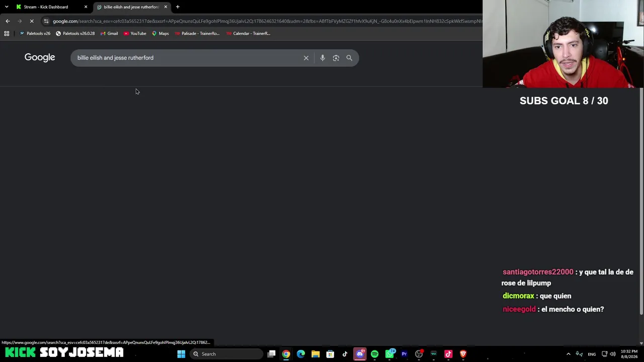
Task: Open Adobe Premiere Pro from the taskbar
Action: (404, 354)
